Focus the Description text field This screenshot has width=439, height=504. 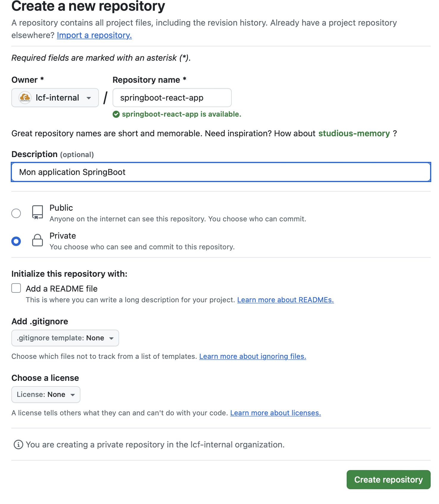(221, 172)
